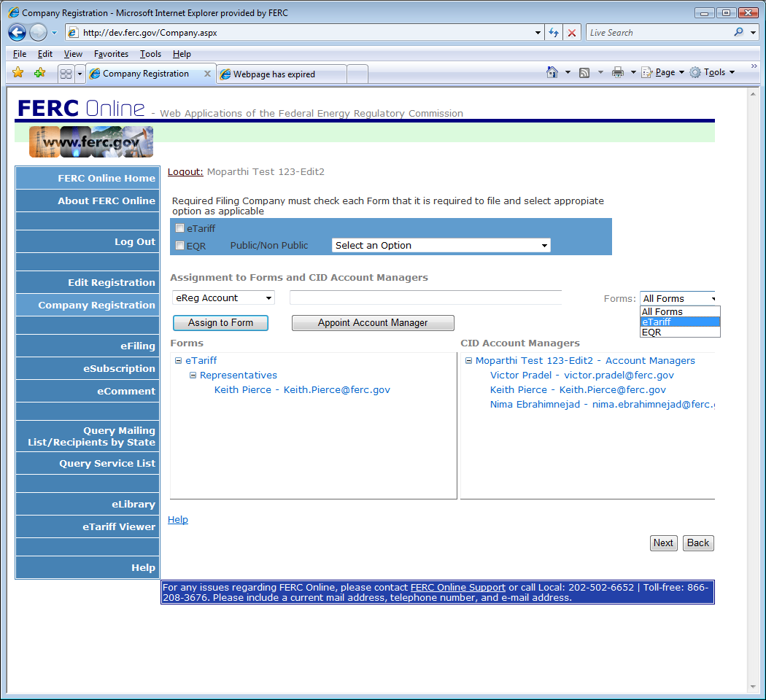Open eTariff Viewer in sidebar
766x700 pixels.
click(x=88, y=526)
